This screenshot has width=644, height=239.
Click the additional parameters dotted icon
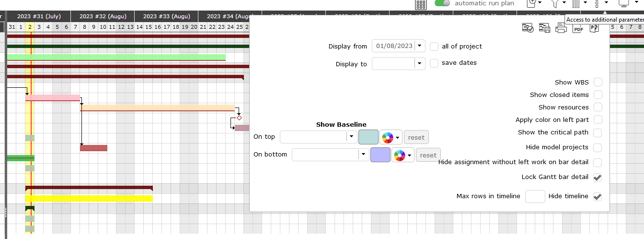598,3
